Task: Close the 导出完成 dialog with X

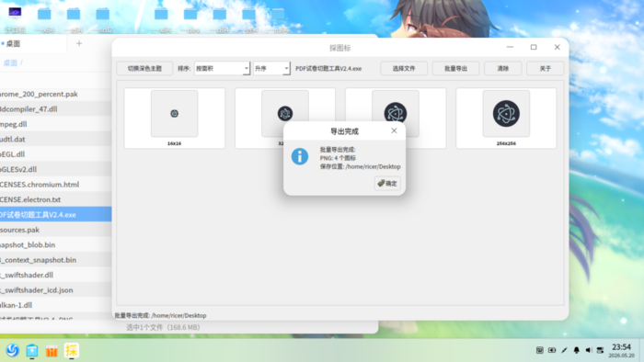Action: point(394,130)
